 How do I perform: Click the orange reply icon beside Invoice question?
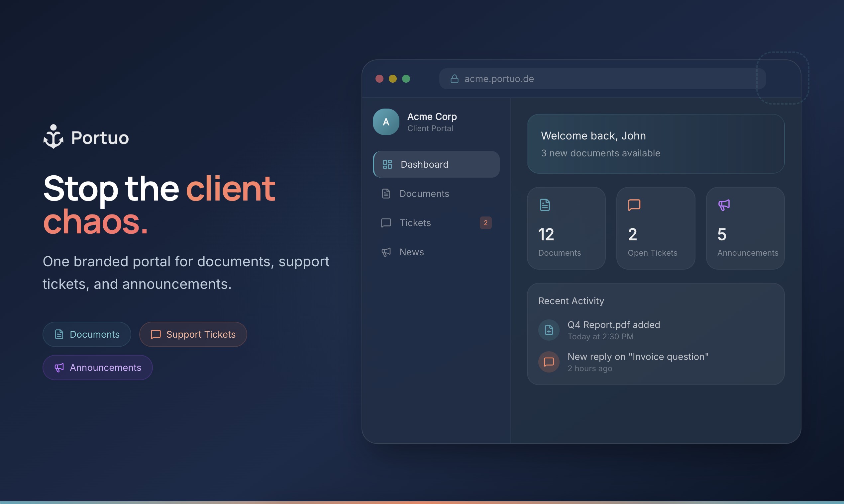pos(549,362)
